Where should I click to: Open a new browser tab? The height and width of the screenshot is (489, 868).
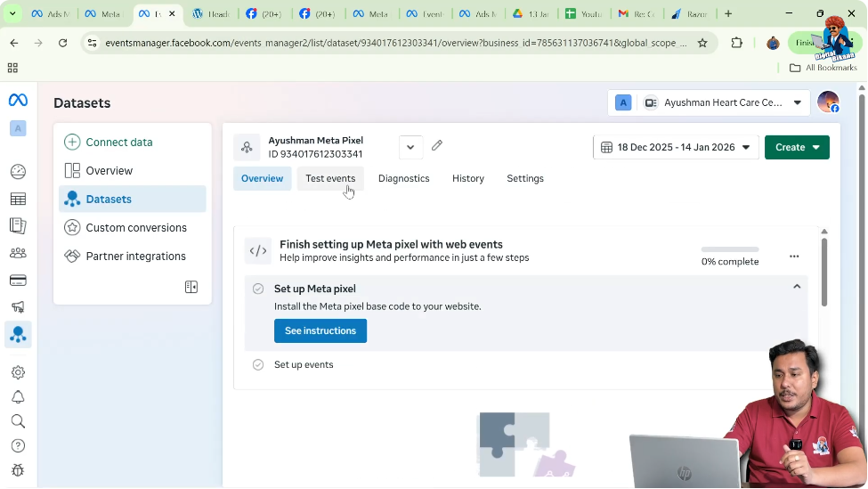click(x=728, y=13)
